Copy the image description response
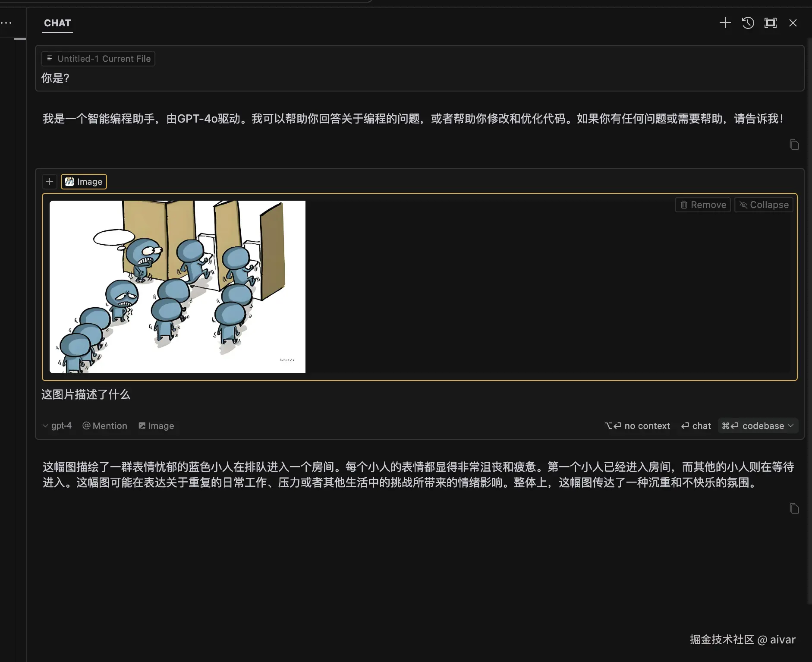 (x=794, y=508)
